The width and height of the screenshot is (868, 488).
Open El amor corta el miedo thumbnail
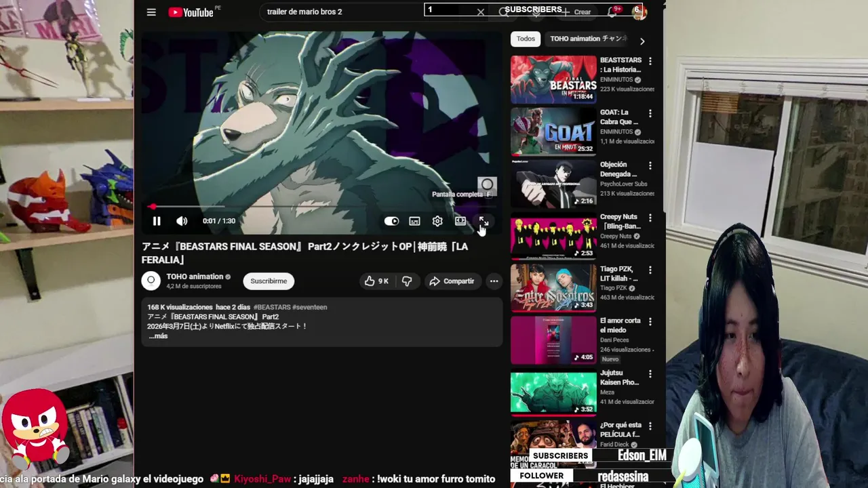[553, 340]
